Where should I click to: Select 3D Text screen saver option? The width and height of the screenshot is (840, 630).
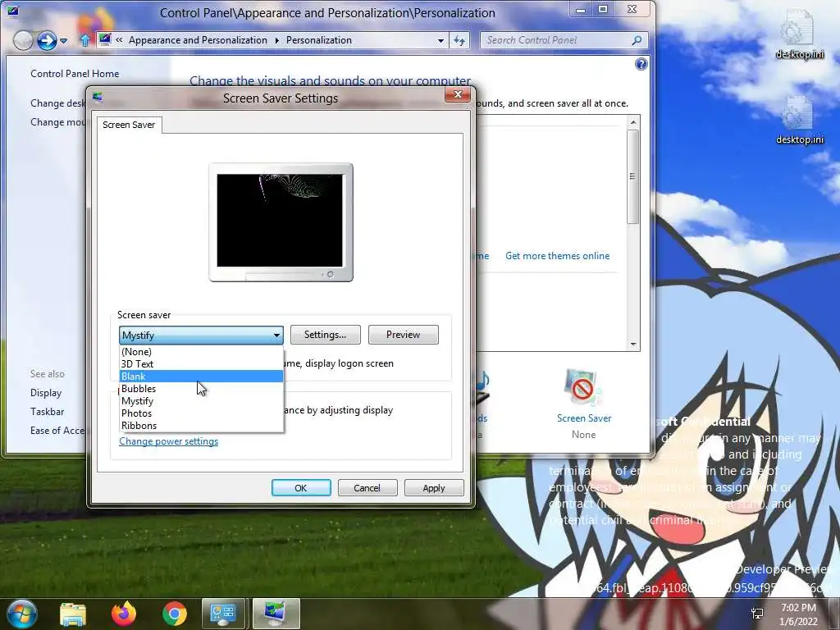(201, 363)
